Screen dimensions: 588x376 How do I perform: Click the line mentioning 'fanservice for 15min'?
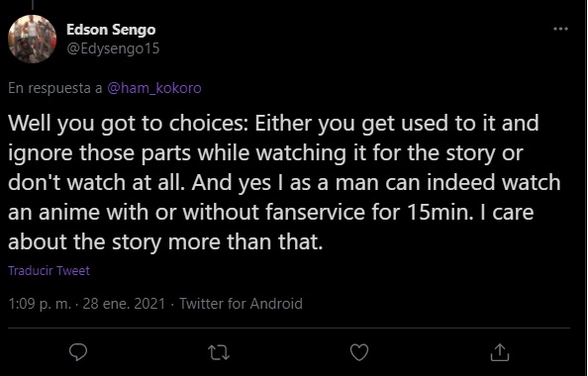[271, 212]
